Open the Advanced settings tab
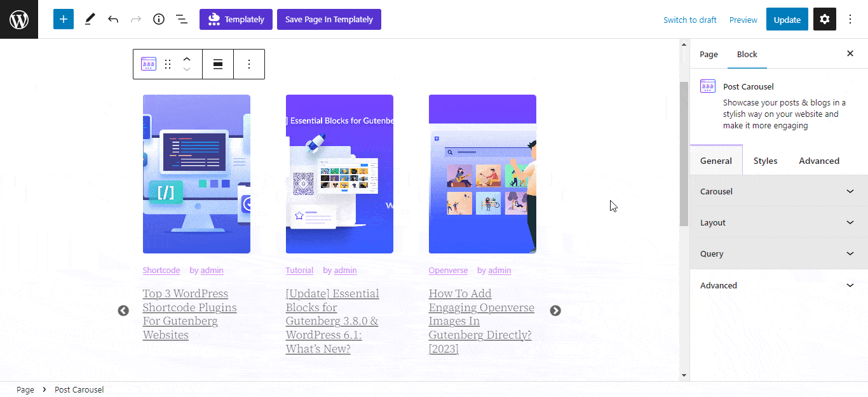The image size is (868, 397). [x=819, y=161]
